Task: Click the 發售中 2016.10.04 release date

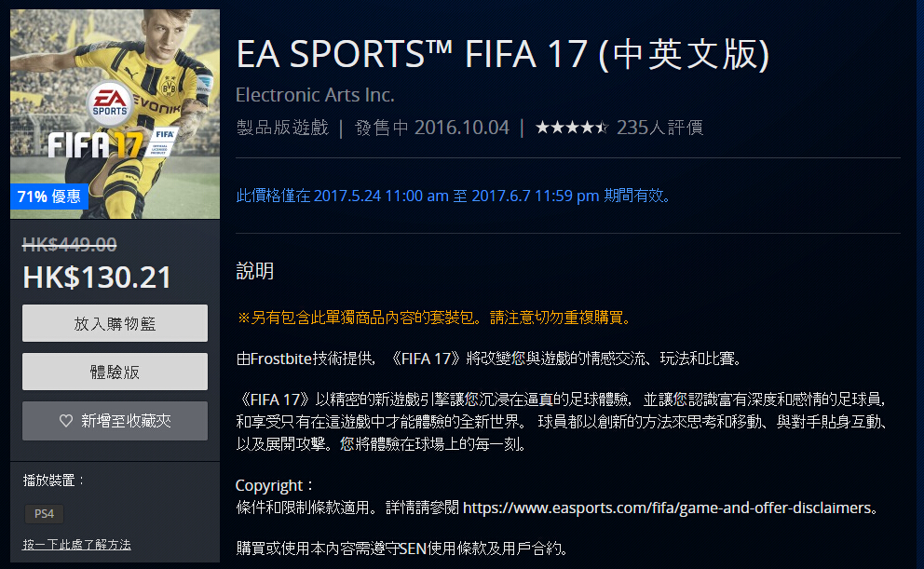Action: [x=432, y=128]
